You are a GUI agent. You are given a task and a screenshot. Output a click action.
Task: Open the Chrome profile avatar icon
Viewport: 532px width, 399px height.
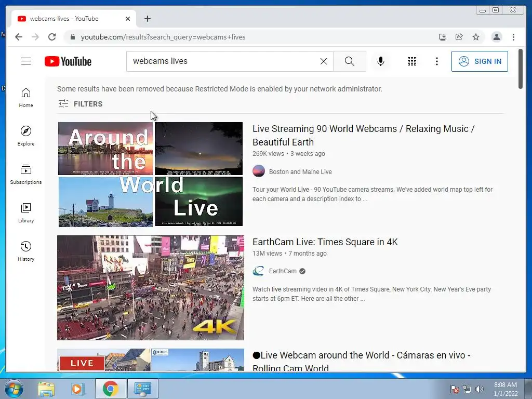[x=496, y=37]
